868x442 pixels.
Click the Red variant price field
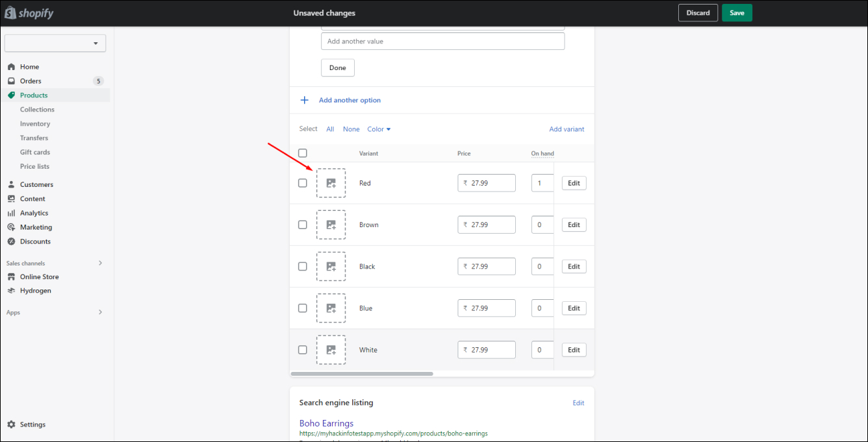[487, 183]
